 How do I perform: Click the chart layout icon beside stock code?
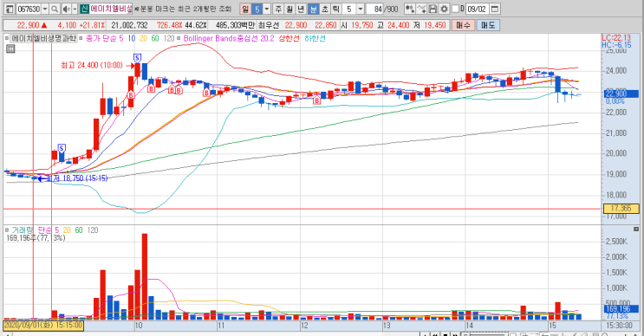[x=10, y=9]
